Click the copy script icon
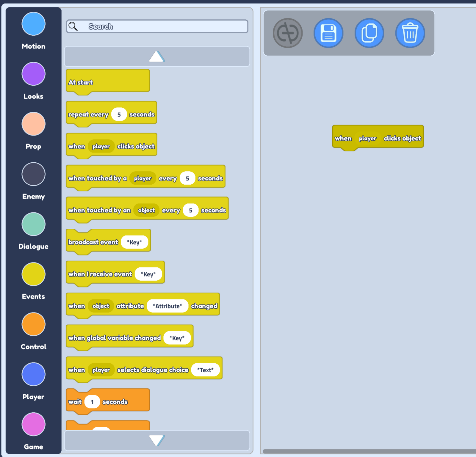Image resolution: width=476 pixels, height=457 pixels. (369, 33)
